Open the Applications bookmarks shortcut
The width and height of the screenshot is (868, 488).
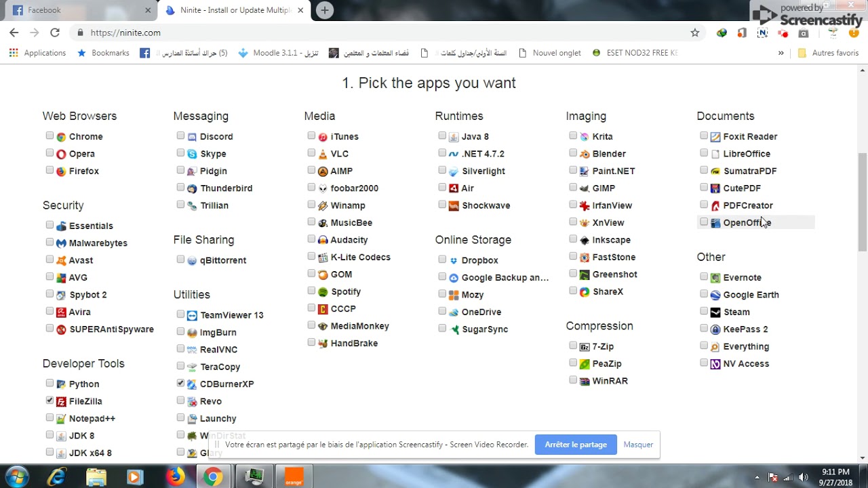pyautogui.click(x=37, y=53)
